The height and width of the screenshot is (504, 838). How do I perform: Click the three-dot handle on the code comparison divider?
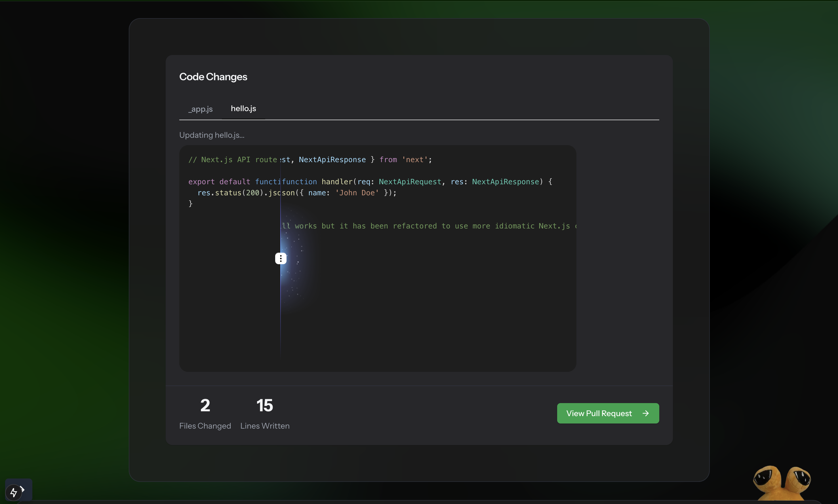pyautogui.click(x=281, y=259)
